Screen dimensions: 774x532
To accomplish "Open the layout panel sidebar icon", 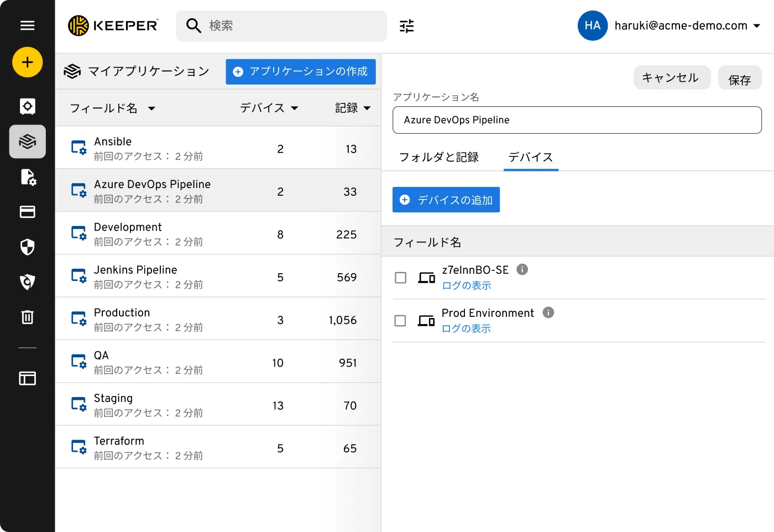I will pyautogui.click(x=27, y=378).
